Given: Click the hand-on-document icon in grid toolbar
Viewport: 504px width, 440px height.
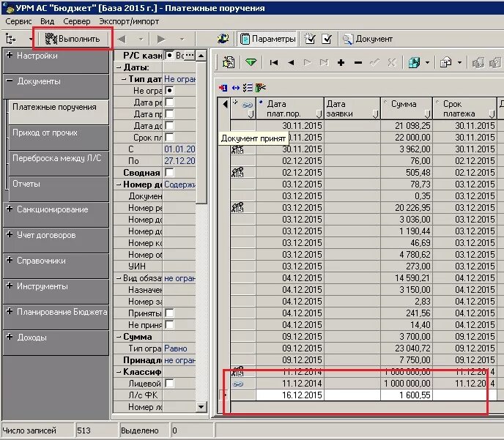Looking at the screenshot, I should [229, 62].
